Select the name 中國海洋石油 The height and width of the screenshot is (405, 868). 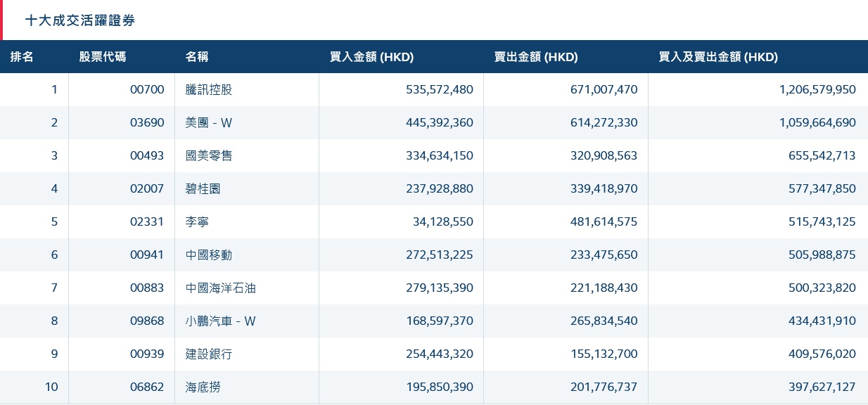(x=220, y=288)
